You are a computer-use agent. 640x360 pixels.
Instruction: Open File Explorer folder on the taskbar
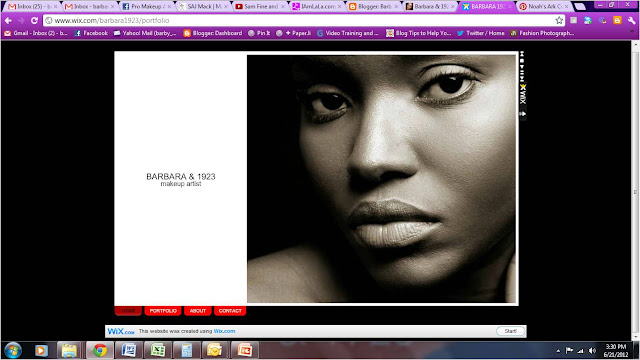tap(69, 350)
